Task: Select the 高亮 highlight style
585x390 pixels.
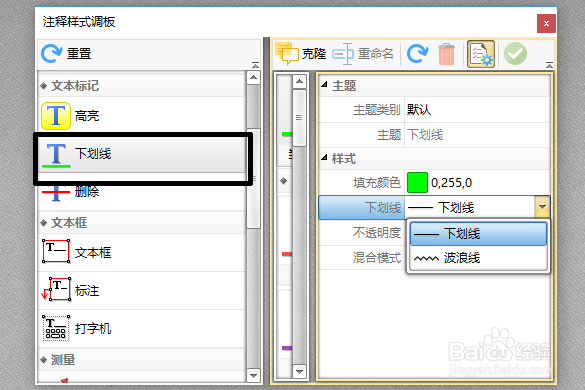Action: [x=142, y=116]
